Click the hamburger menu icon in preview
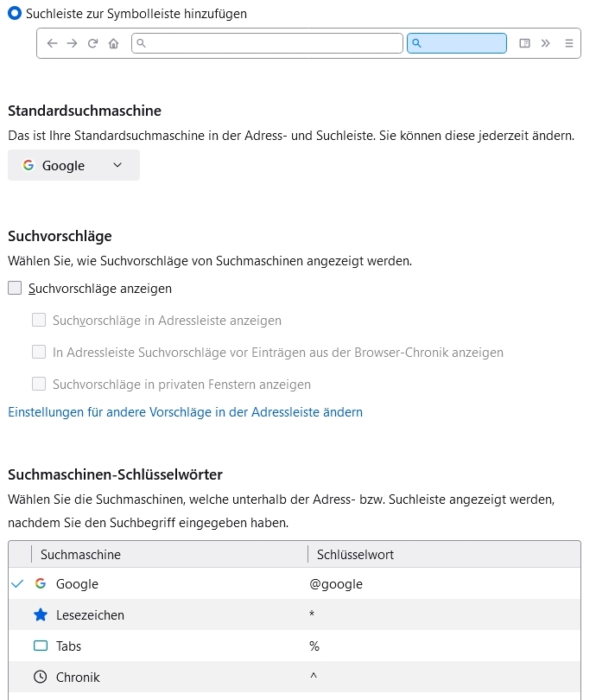The image size is (615, 700). click(x=568, y=43)
